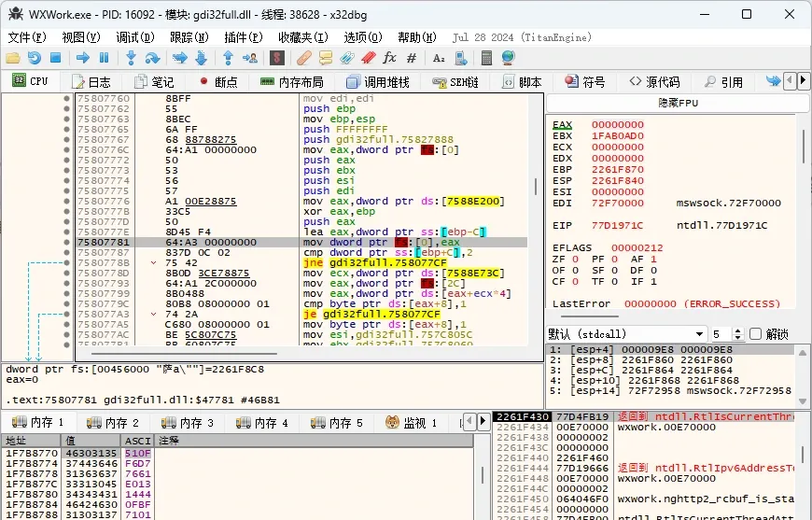Open Bookmarks with the red bookmark icon
The width and height of the screenshot is (812, 520).
point(368,58)
